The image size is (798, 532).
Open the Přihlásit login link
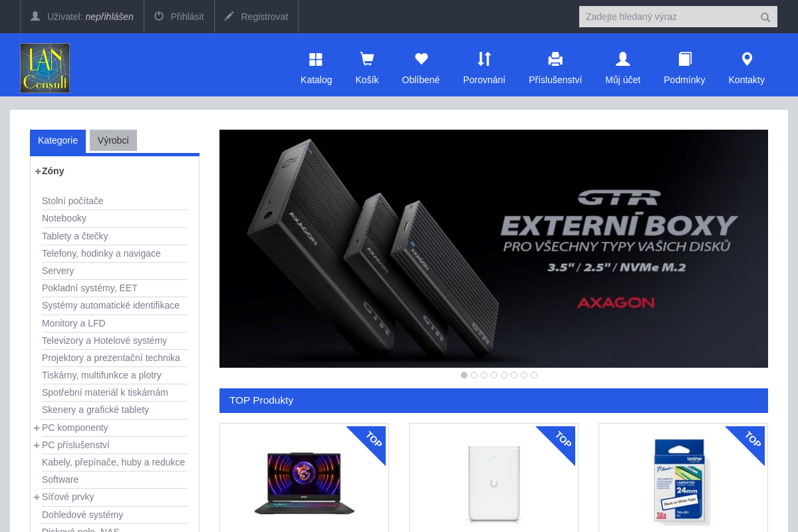click(188, 17)
